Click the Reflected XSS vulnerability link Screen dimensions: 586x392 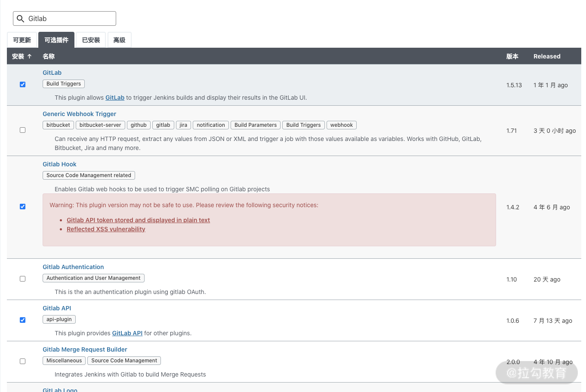coord(106,229)
